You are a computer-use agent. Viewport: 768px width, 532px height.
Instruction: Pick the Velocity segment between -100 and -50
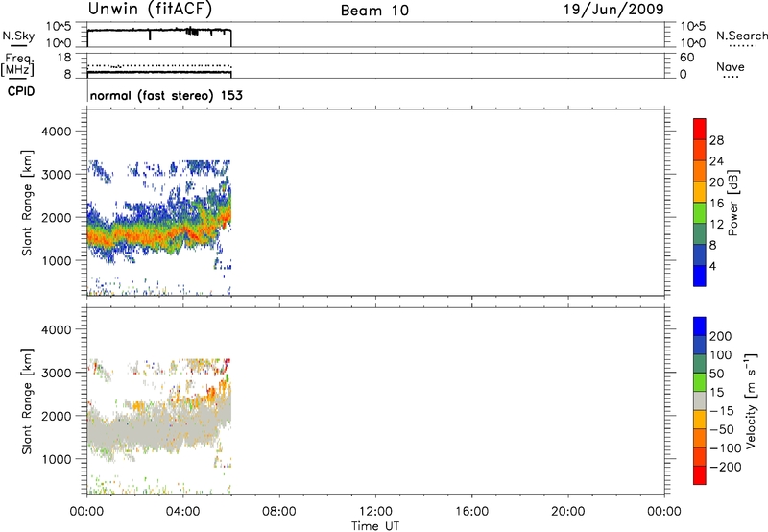700,438
